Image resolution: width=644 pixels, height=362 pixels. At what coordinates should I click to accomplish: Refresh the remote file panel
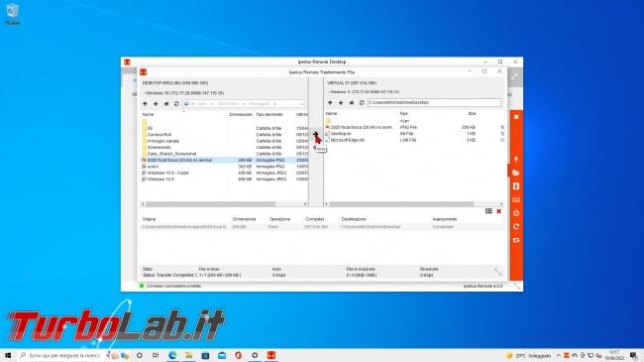click(x=362, y=103)
